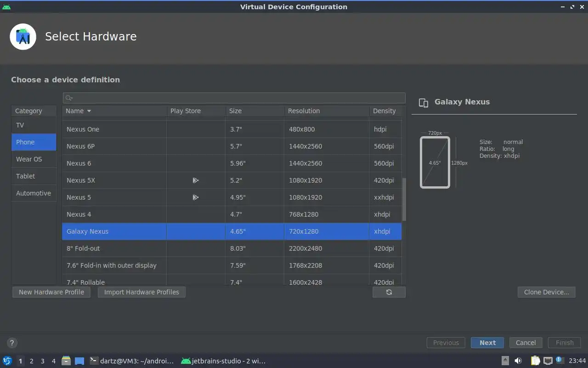Viewport: 588px width, 368px height.
Task: Select the TV category
Action: point(34,125)
